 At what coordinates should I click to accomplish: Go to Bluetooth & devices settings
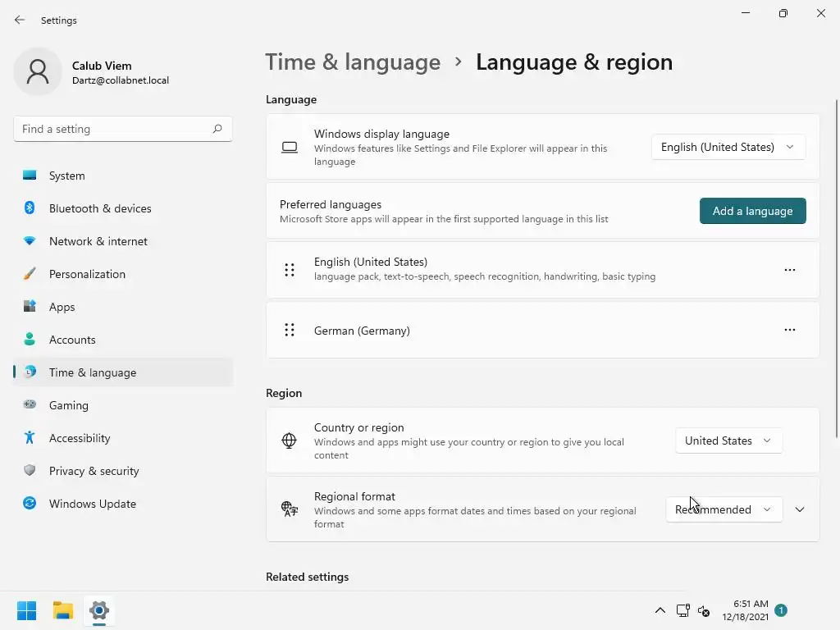click(x=100, y=208)
